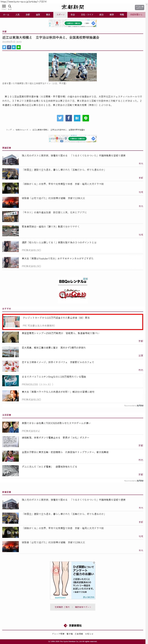
Task: Click the large LINE share button
Action: pos(86,118)
